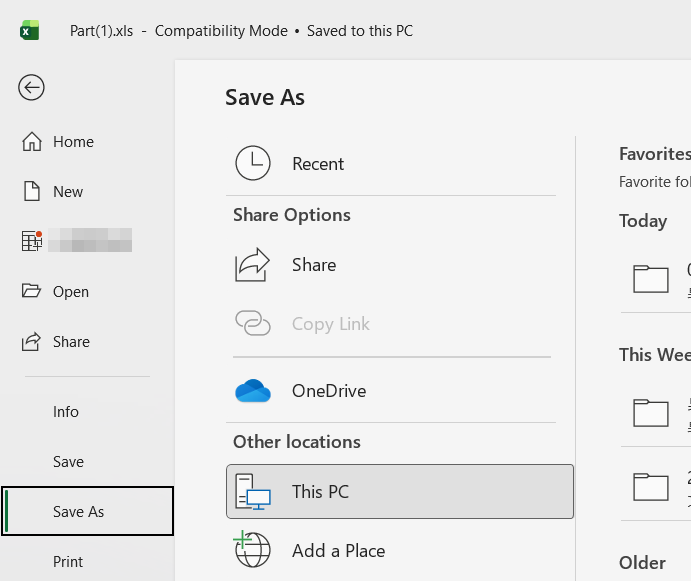Click the New document icon in sidebar
The image size is (691, 581).
coord(32,192)
